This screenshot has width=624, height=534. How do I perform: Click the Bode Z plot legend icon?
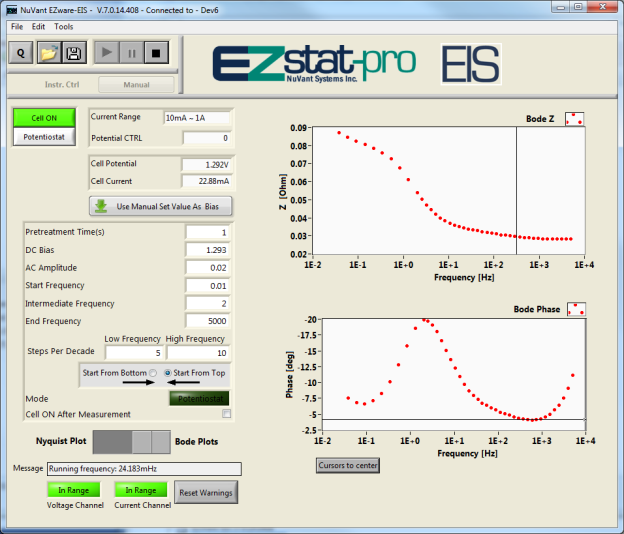(574, 119)
